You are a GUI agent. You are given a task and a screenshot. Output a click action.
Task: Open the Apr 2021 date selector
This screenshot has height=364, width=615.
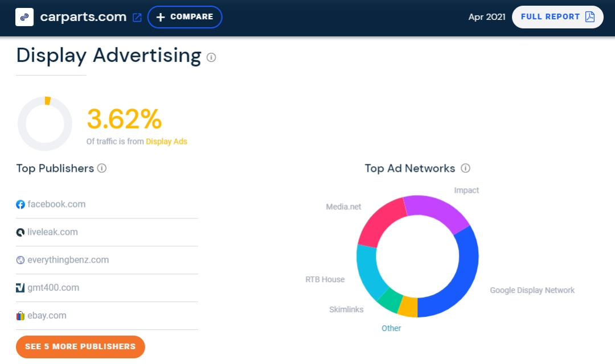tap(487, 17)
